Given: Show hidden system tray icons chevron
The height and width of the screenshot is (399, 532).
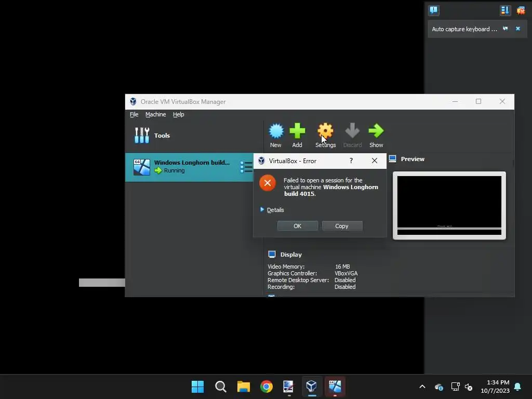Looking at the screenshot, I should [x=422, y=387].
